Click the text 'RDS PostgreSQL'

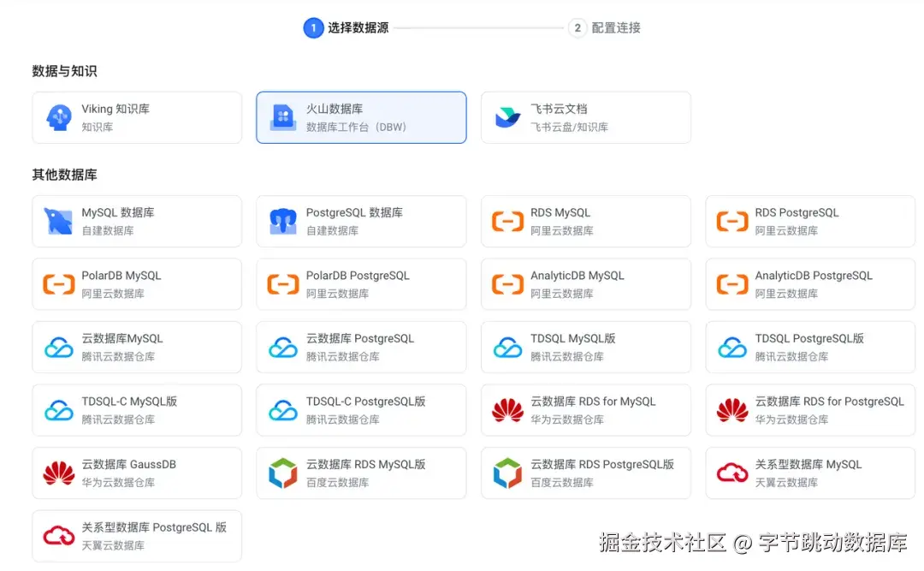tap(797, 212)
